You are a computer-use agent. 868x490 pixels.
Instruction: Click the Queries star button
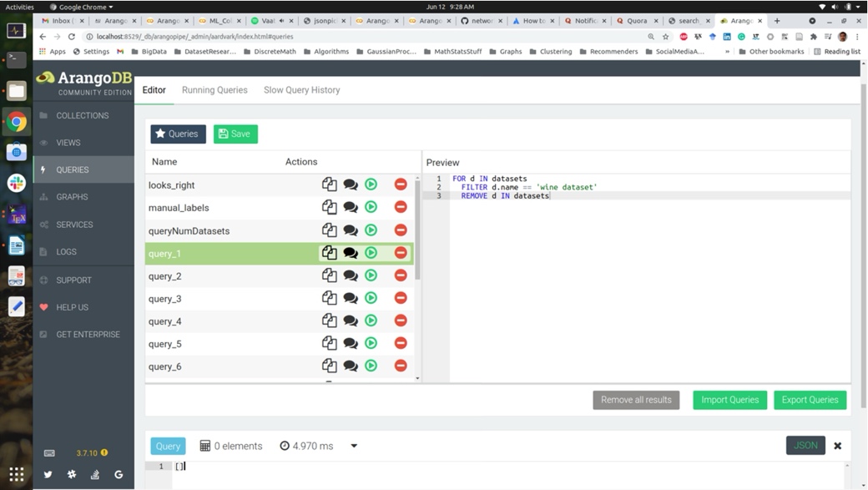[x=179, y=134]
